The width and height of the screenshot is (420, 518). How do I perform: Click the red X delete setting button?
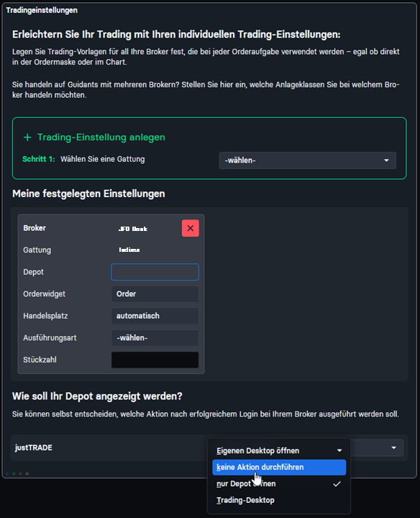[x=190, y=228]
